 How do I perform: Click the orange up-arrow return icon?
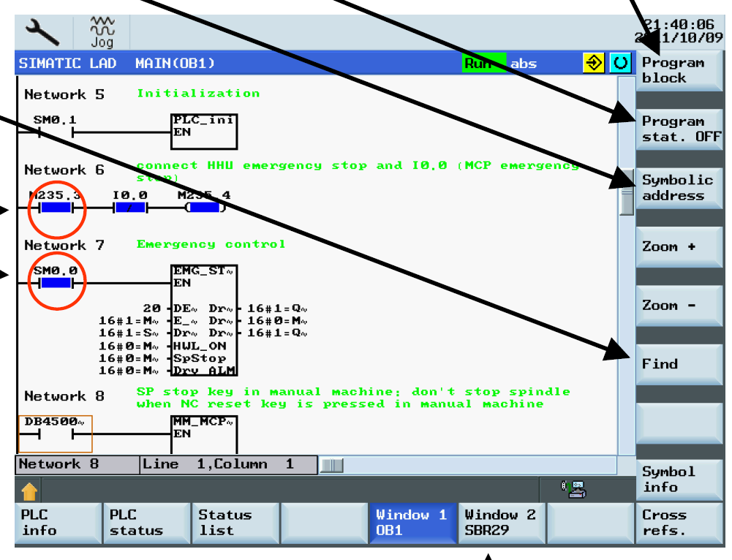[x=29, y=491]
